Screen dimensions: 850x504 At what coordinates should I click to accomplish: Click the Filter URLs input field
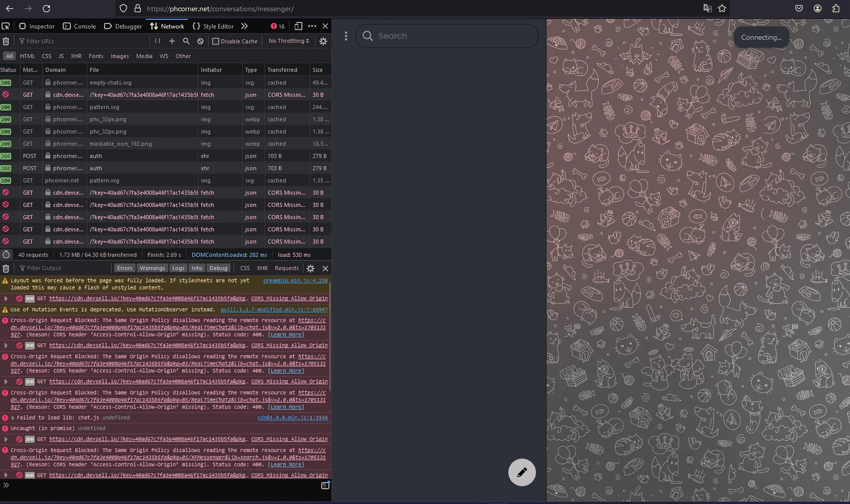coord(84,41)
